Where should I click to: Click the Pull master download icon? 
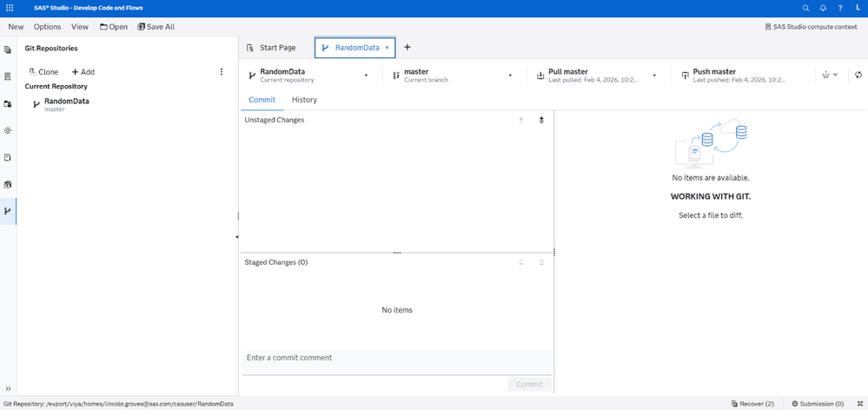[540, 76]
